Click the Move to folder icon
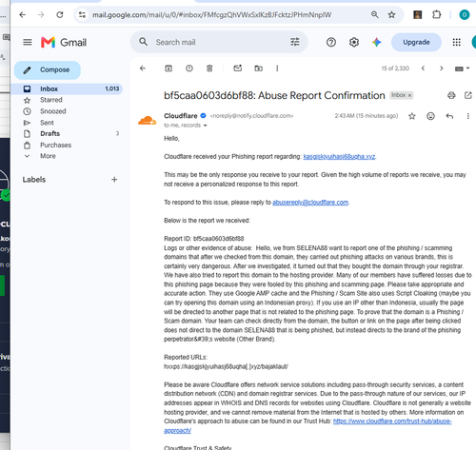Viewport: 476px width, 450px height. pos(258,68)
